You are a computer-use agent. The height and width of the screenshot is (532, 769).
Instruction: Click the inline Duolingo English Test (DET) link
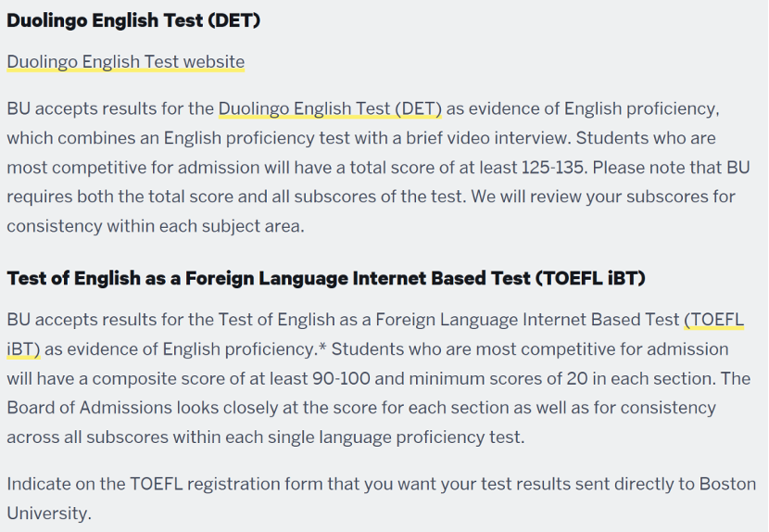point(330,108)
